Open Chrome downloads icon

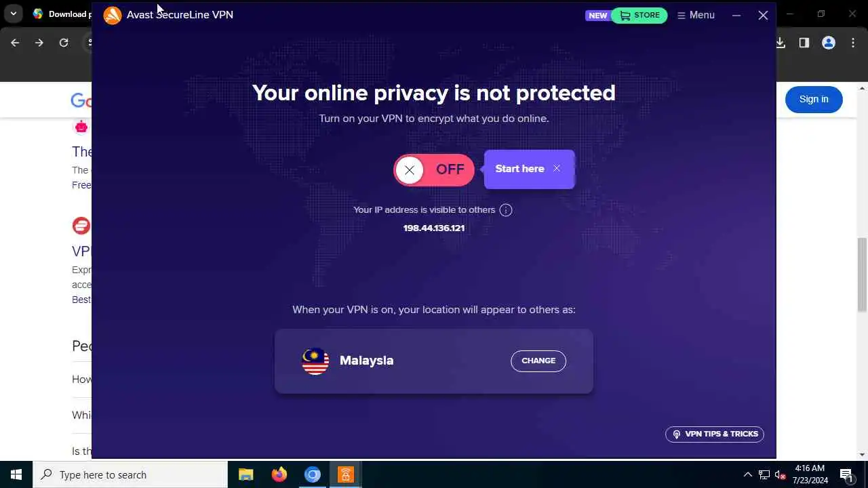tap(781, 43)
